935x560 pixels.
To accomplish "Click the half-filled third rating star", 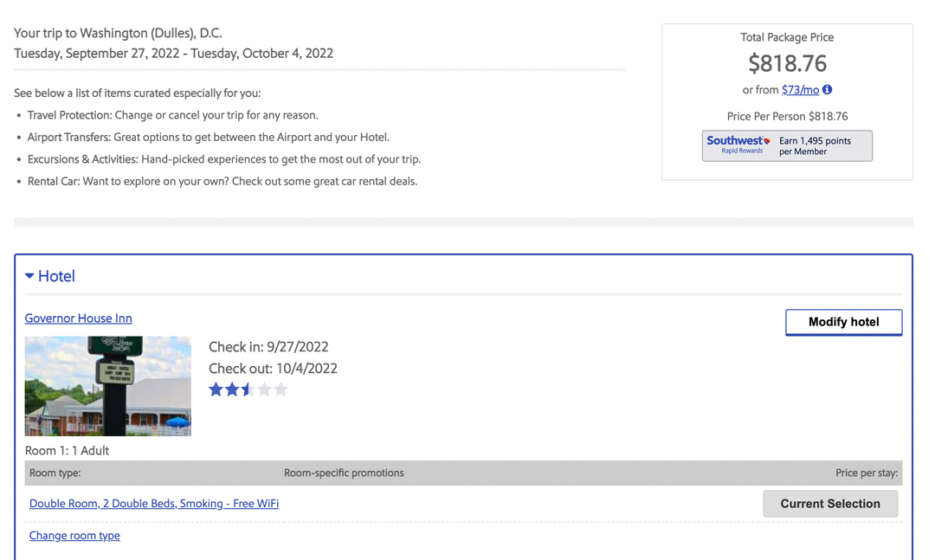I will [248, 389].
